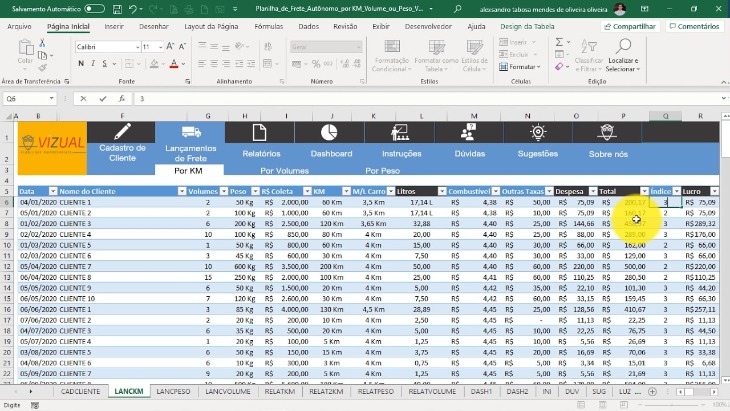Image resolution: width=730 pixels, height=411 pixels.
Task: Undo the last action
Action: click(133, 9)
